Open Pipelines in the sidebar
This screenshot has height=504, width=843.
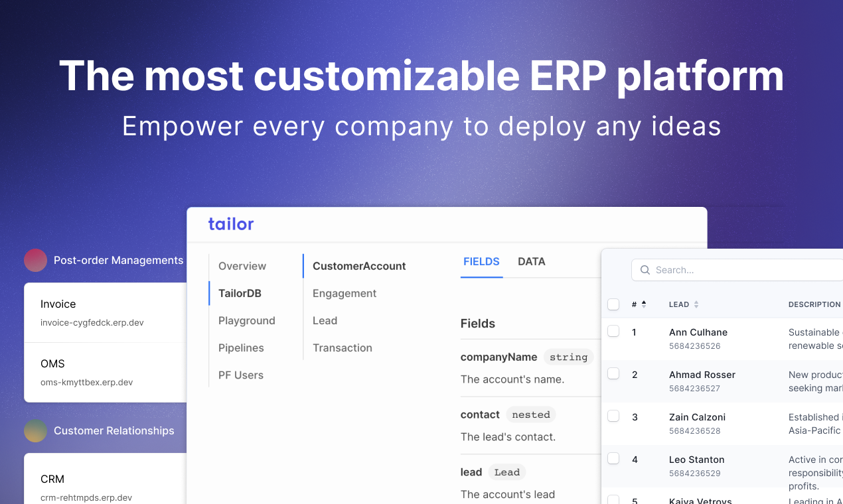[241, 347]
